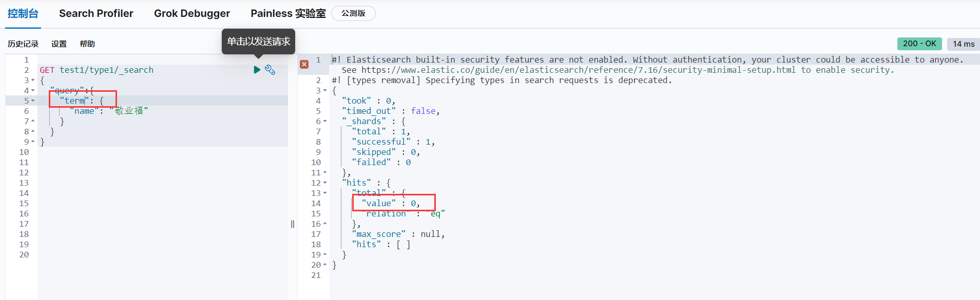
Task: Click the empty "hits" : [ ] line
Action: (381, 244)
